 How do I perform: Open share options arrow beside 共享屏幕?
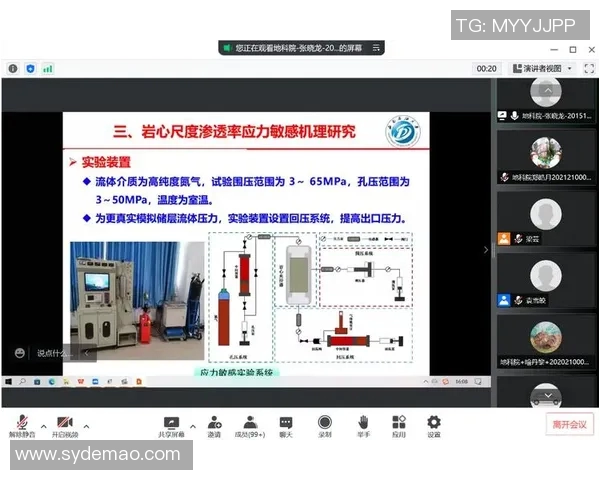pyautogui.click(x=193, y=426)
